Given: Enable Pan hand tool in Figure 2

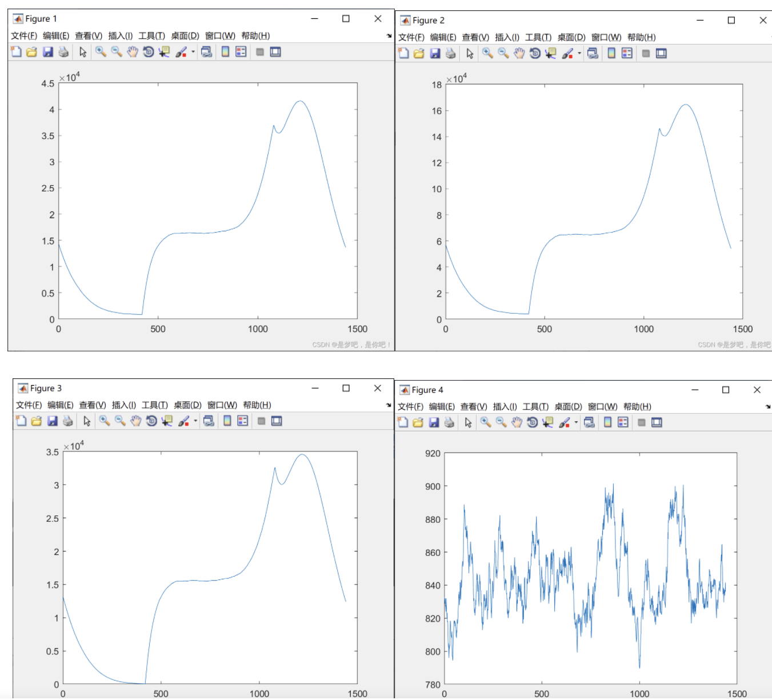Looking at the screenshot, I should pyautogui.click(x=519, y=54).
